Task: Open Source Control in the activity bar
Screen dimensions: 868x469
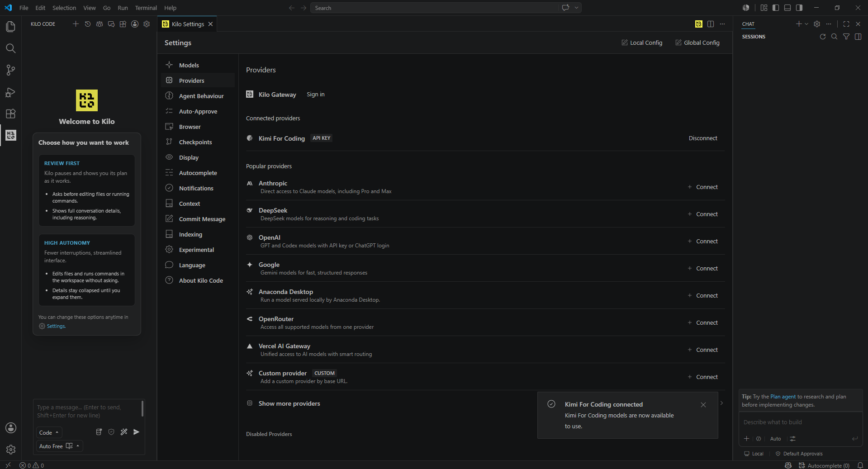Action: (10, 70)
